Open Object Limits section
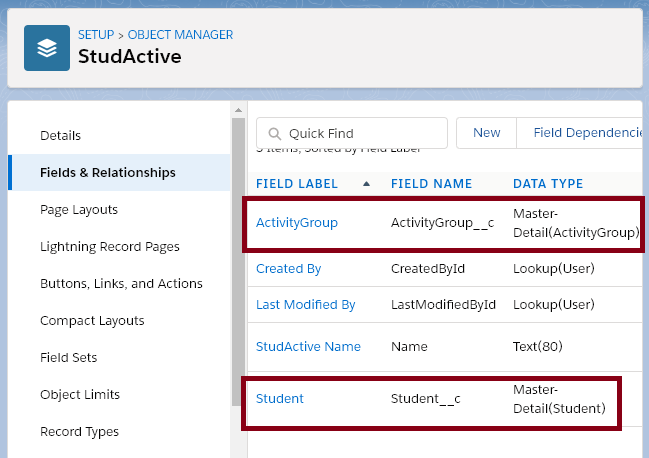The image size is (649, 458). (x=80, y=395)
